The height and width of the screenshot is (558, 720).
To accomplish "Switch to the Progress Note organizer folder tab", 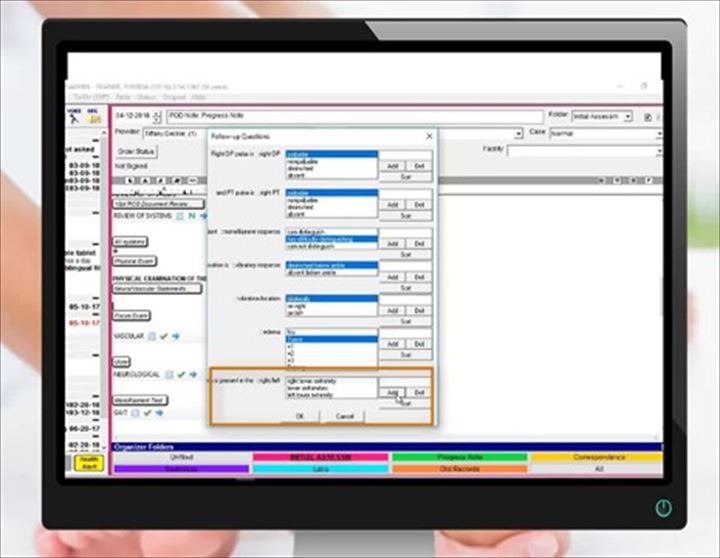I will click(x=459, y=457).
